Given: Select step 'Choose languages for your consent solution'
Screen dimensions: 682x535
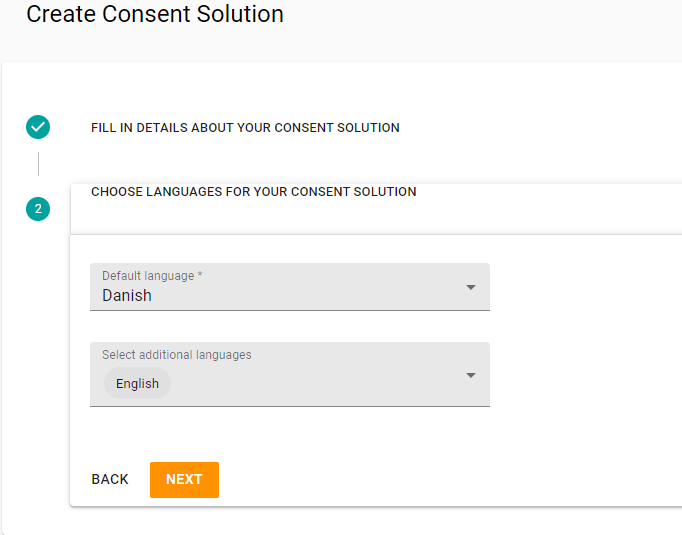Looking at the screenshot, I should [x=254, y=192].
